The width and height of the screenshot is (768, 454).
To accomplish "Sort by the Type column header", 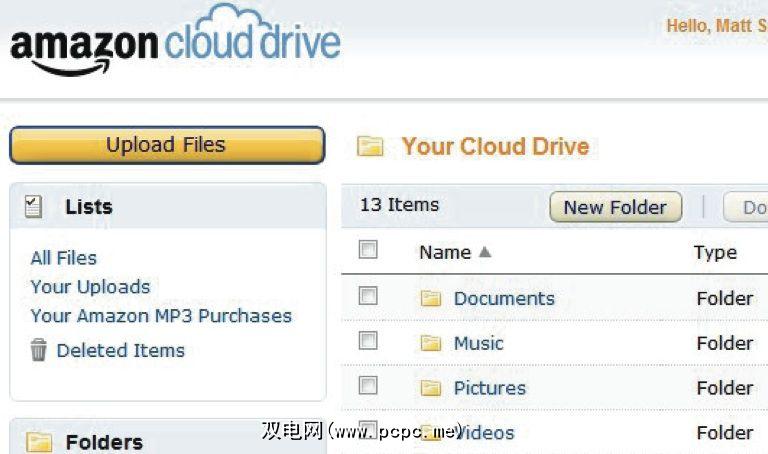I will click(715, 253).
